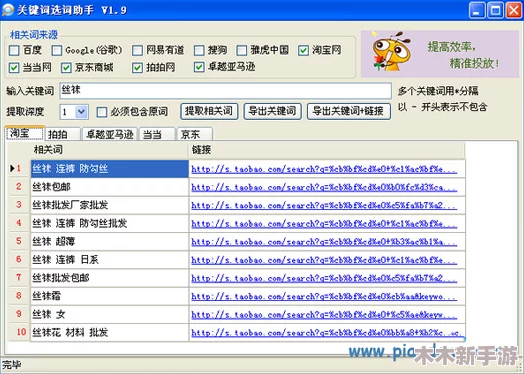The image size is (524, 374).
Task: Click the 提取相关词 button
Action: (x=209, y=111)
